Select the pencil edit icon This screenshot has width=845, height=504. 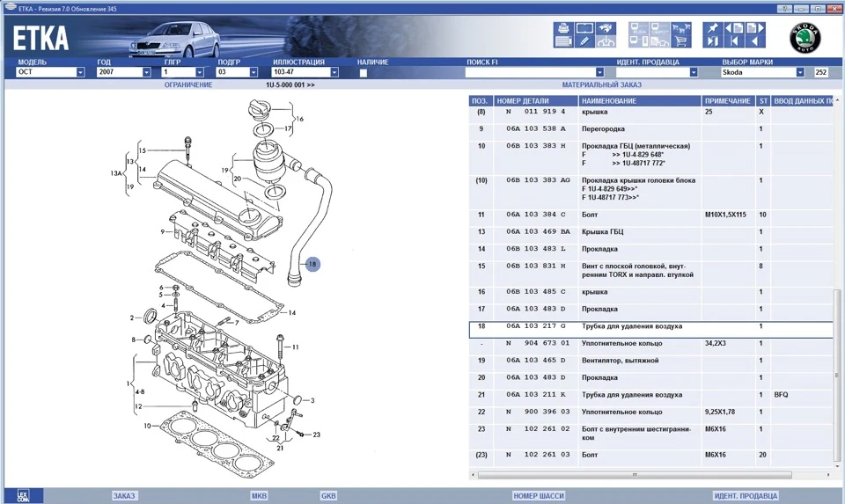[x=585, y=41]
